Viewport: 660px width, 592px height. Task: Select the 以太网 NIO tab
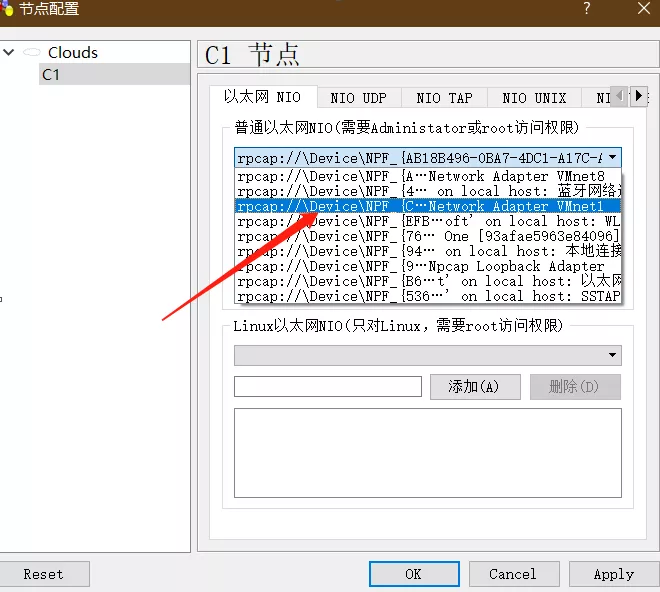click(262, 97)
